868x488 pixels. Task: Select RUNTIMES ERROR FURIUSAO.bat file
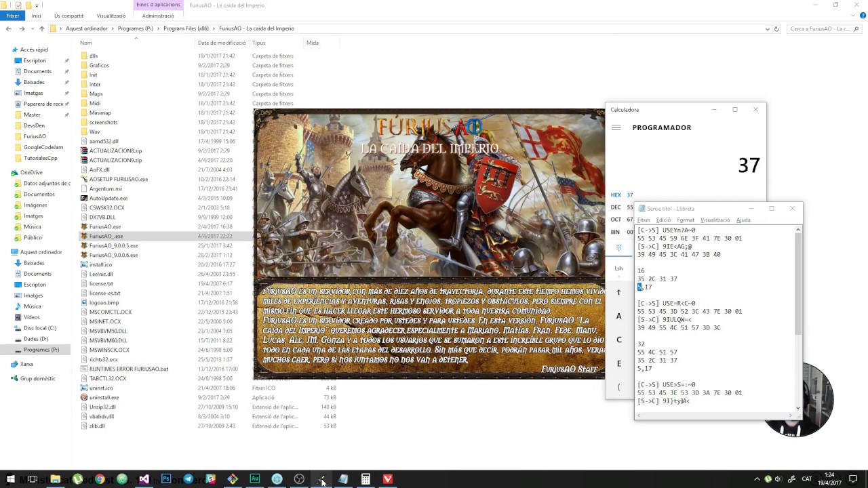129,369
